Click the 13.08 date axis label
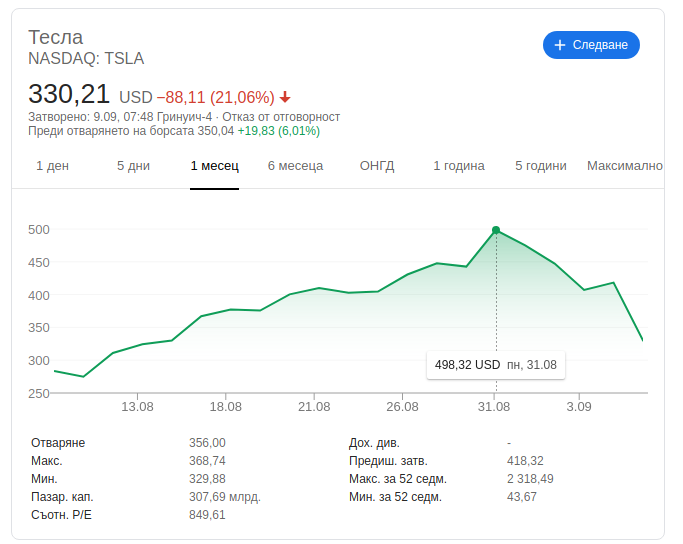Viewport: 683px width, 544px height. (x=137, y=407)
